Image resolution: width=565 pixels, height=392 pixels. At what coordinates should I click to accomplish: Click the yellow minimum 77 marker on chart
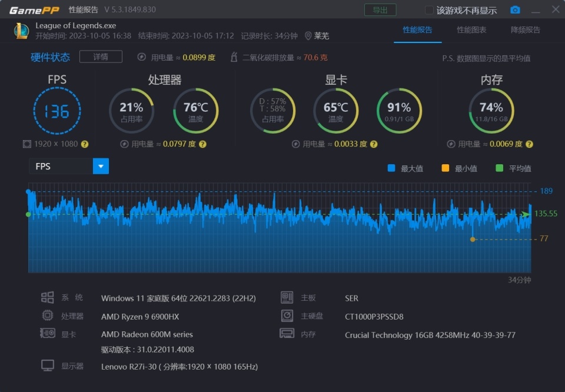[x=473, y=239]
